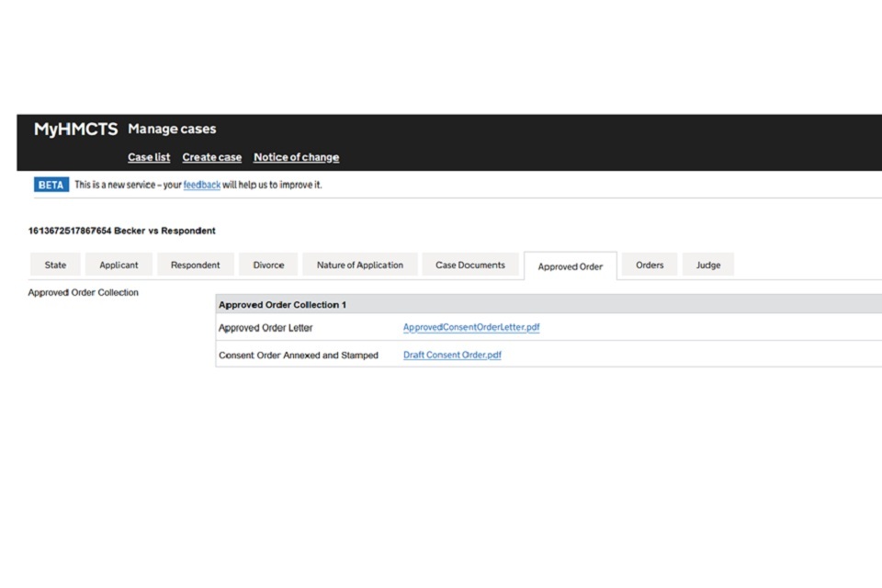Click the Approved Order Collection 1 header

pyautogui.click(x=282, y=304)
